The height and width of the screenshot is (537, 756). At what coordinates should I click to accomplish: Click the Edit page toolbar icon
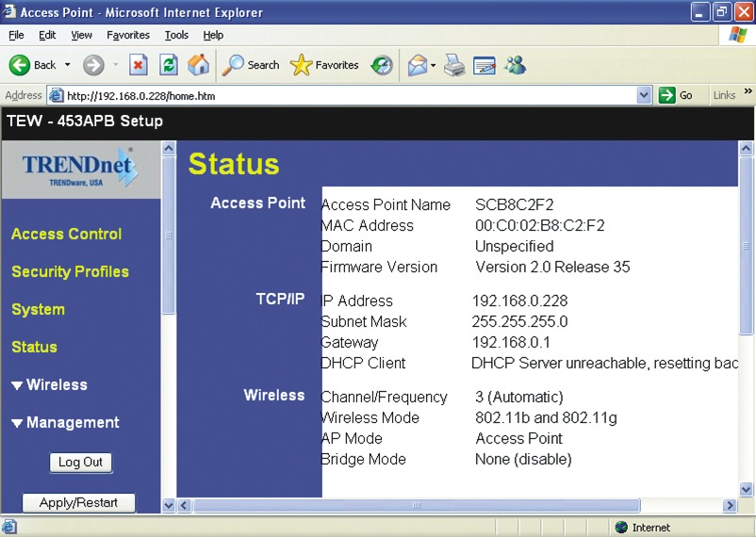click(485, 66)
